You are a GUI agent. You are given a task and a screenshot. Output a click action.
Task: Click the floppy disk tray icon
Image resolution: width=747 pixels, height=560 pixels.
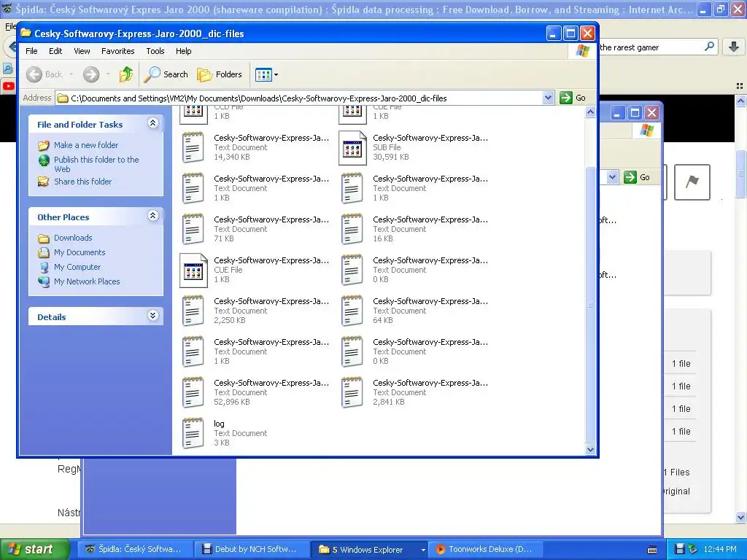pos(681,549)
